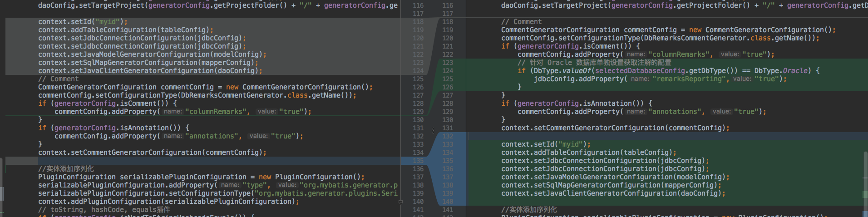The height and width of the screenshot is (217, 868).
Task: Click context.setId("myid") in left pane
Action: (83, 22)
